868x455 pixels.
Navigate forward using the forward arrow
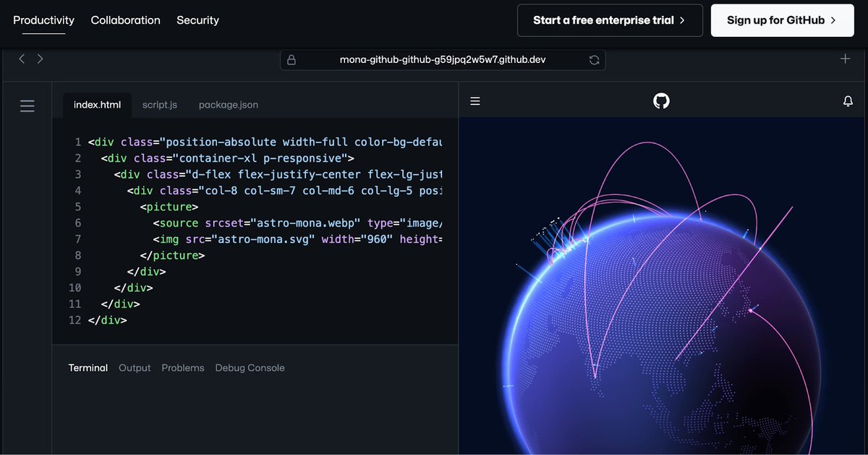tap(41, 59)
